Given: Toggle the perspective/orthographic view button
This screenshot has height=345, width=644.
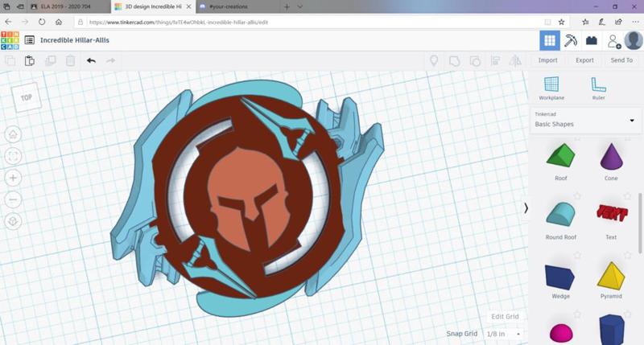Looking at the screenshot, I should click(x=13, y=221).
